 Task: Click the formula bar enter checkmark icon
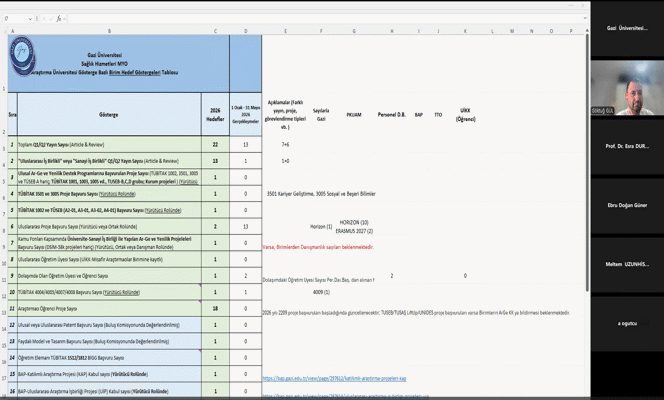pos(51,19)
